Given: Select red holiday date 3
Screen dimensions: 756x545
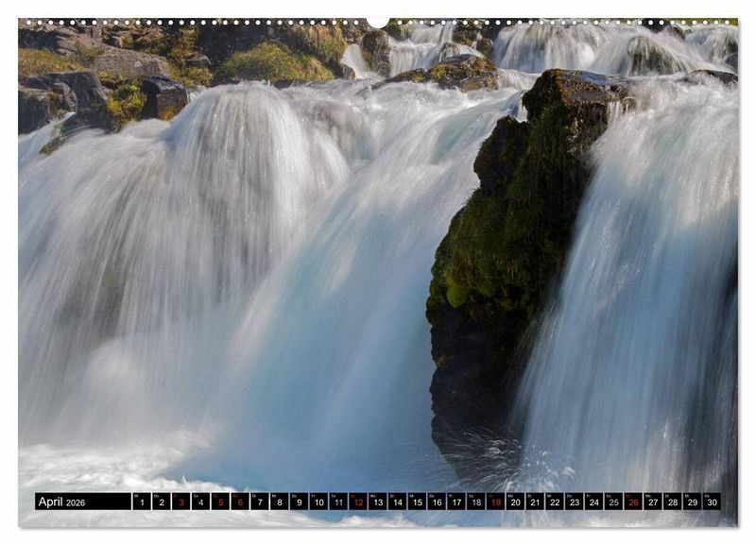Looking at the screenshot, I should click(180, 502).
